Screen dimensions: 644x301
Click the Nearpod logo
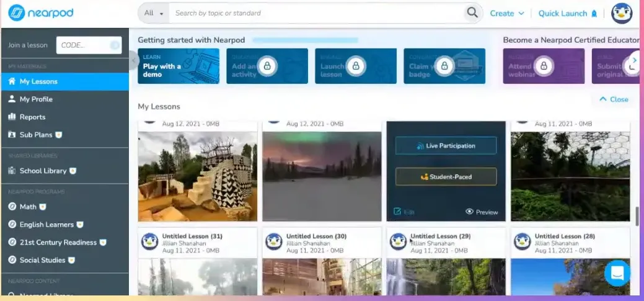point(41,13)
